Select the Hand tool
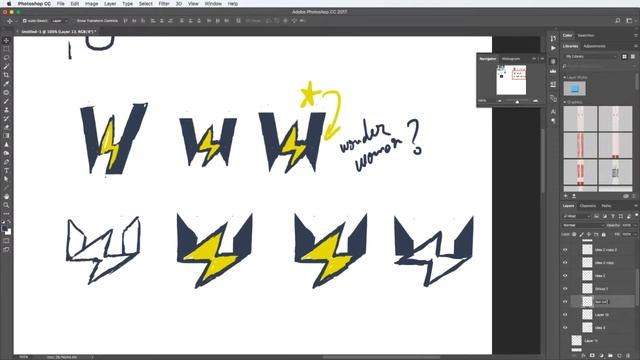The image size is (640, 360). coord(6,196)
